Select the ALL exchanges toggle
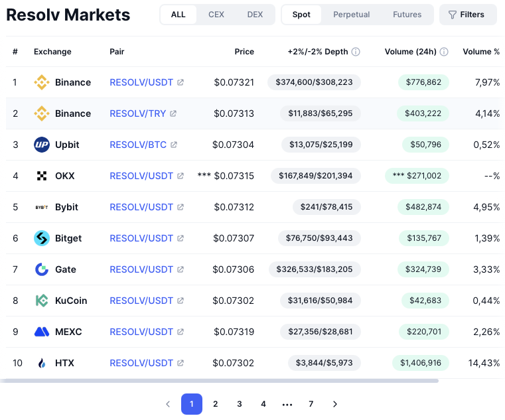 (x=179, y=15)
